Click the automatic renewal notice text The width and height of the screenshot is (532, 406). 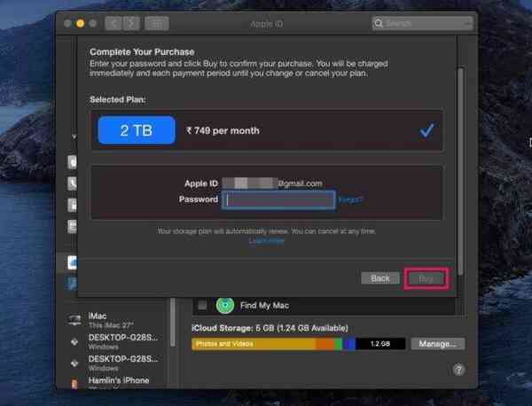pos(267,231)
